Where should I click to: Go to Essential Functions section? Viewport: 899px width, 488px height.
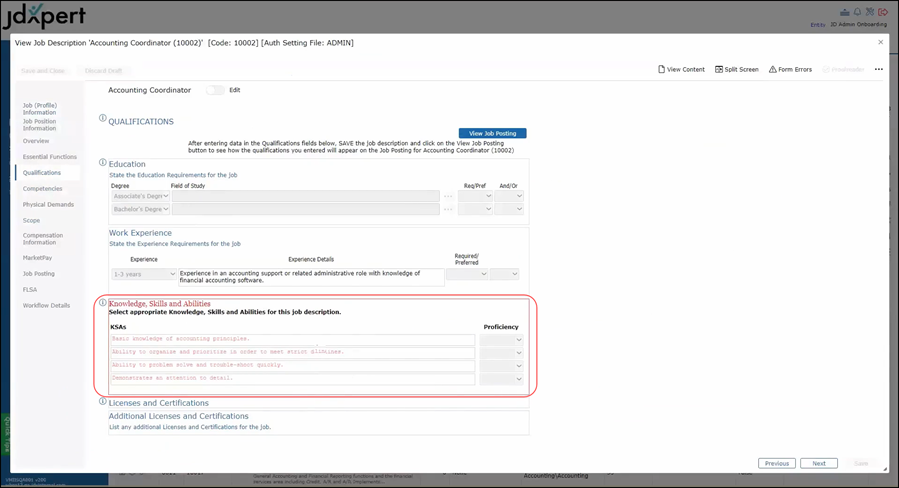click(x=49, y=157)
